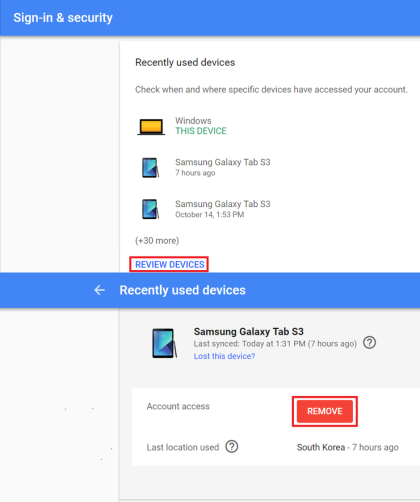Select the Galaxy Tab S3 icon from October 14
The height and width of the screenshot is (502, 420).
150,209
